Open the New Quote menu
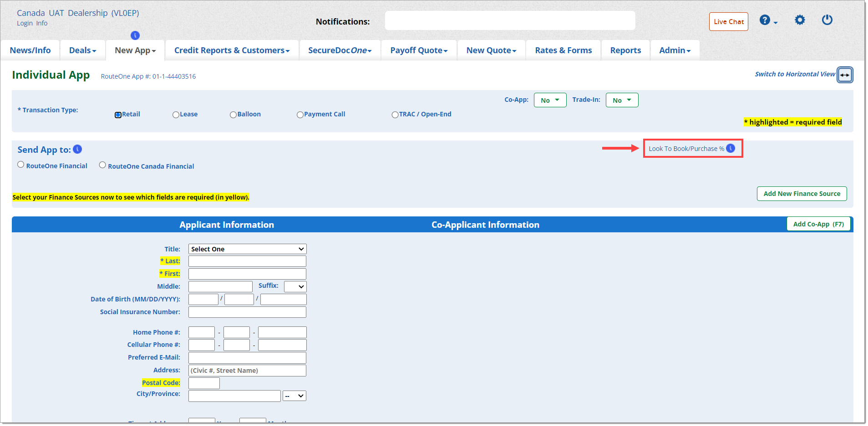868x426 pixels. (492, 50)
